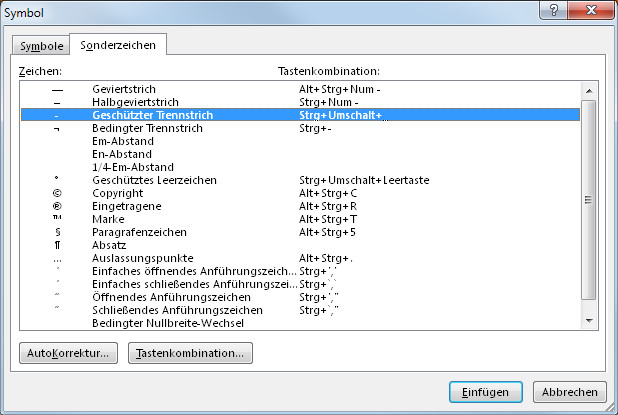Select the Auslassungspunkte ellipsis symbol
This screenshot has width=618, height=415.
click(300, 258)
